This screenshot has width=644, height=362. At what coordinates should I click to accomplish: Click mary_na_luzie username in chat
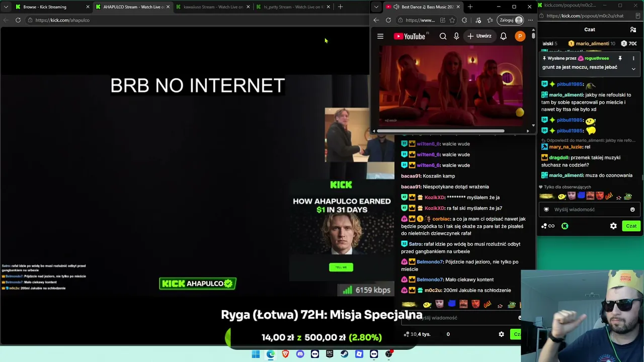tap(566, 147)
